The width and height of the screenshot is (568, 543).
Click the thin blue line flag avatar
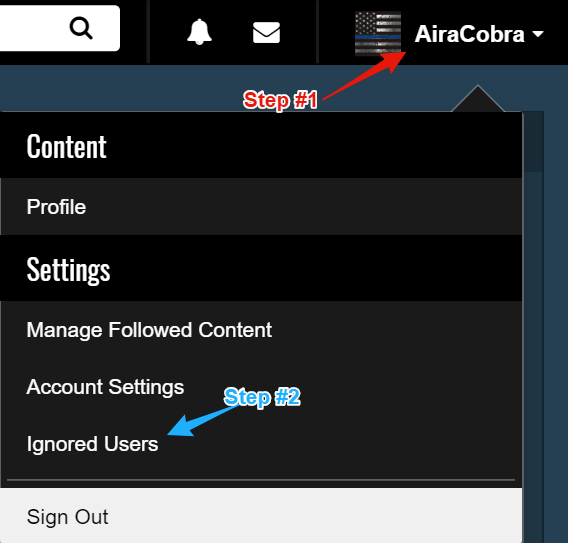point(378,33)
